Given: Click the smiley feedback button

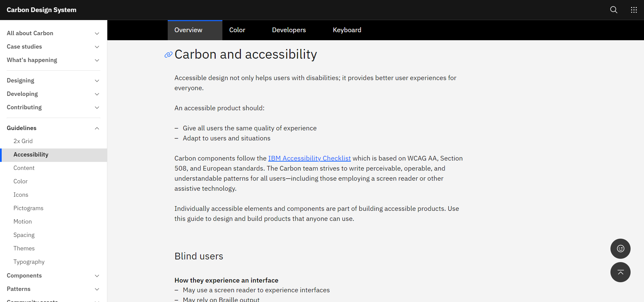Looking at the screenshot, I should [x=620, y=248].
